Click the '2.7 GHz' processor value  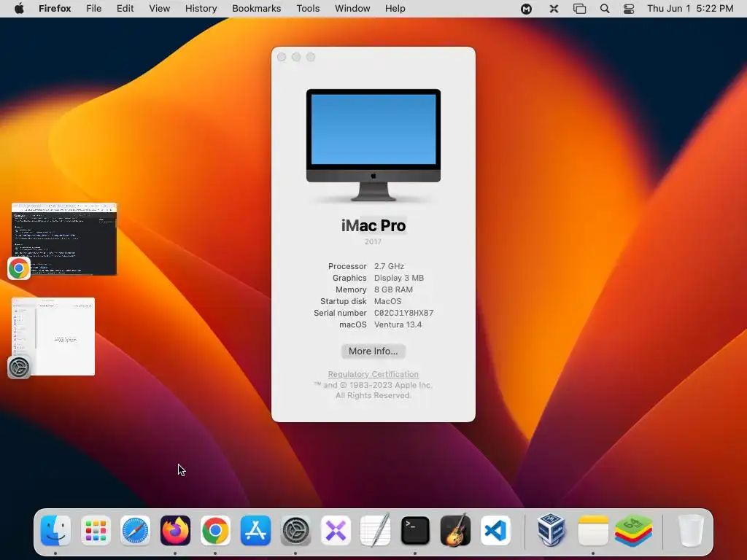[389, 266]
